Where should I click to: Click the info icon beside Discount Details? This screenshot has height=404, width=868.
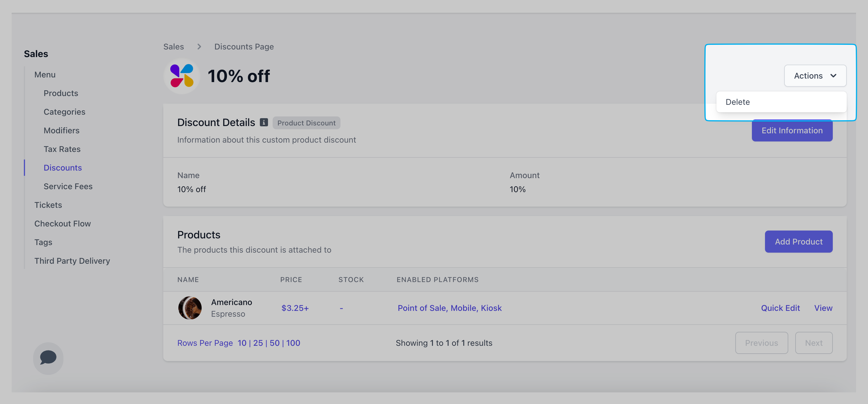coord(264,123)
